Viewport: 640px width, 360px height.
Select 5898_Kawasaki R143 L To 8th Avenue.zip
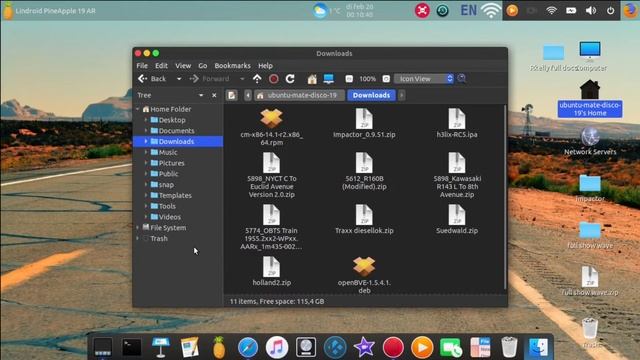pyautogui.click(x=457, y=176)
